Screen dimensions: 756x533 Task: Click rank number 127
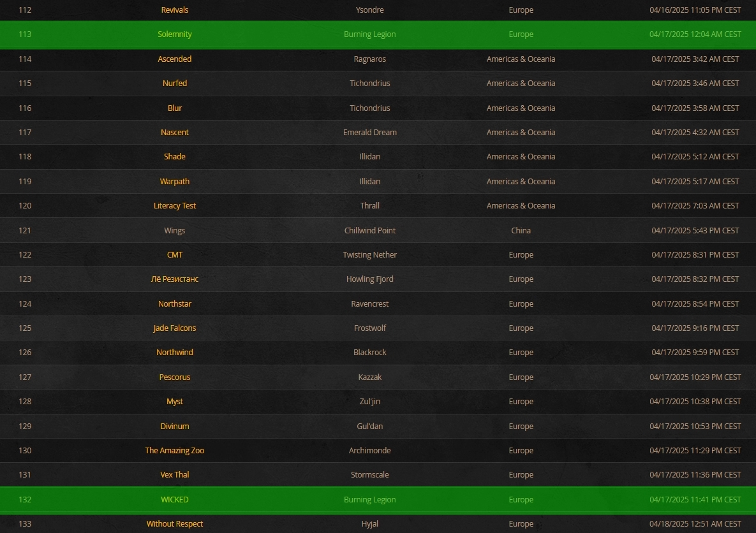(x=25, y=377)
